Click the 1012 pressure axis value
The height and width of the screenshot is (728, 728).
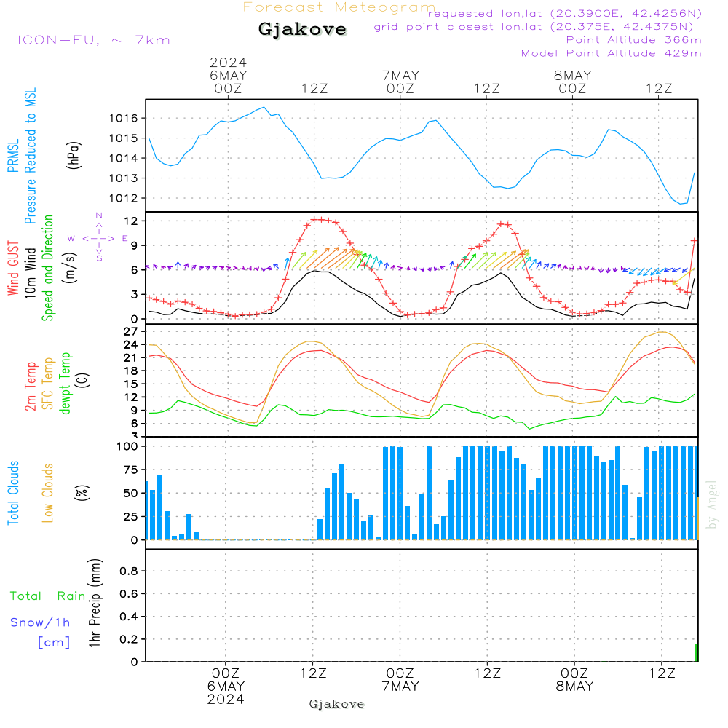[124, 198]
